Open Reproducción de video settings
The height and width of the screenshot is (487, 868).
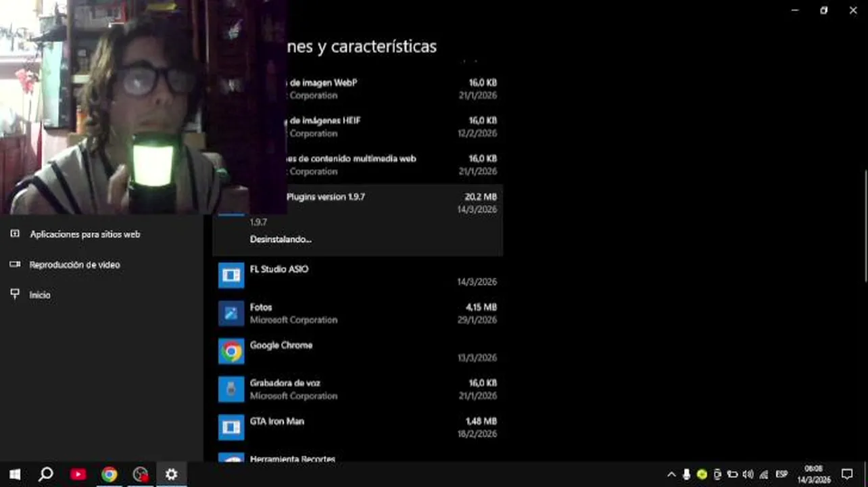[x=75, y=264]
